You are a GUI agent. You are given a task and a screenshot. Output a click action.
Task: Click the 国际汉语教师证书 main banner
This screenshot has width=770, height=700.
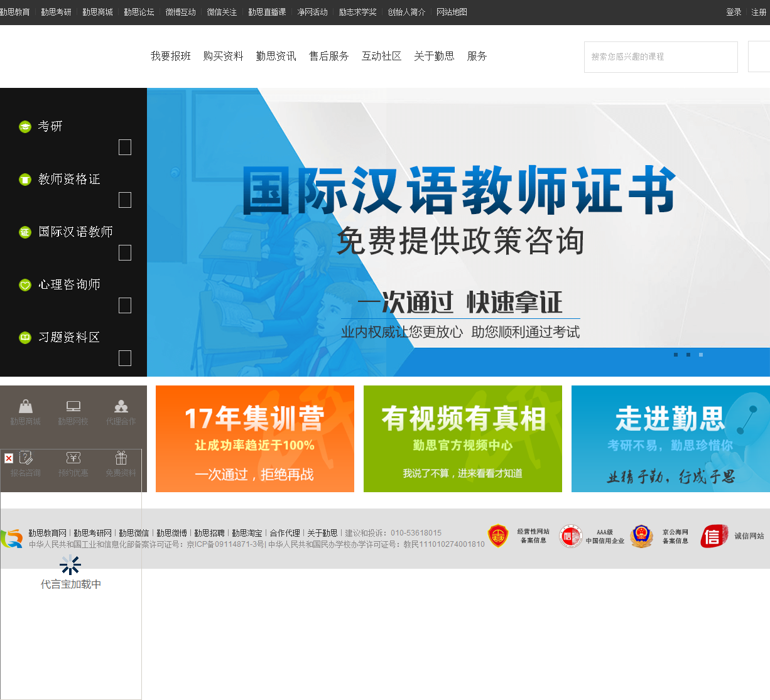click(458, 232)
